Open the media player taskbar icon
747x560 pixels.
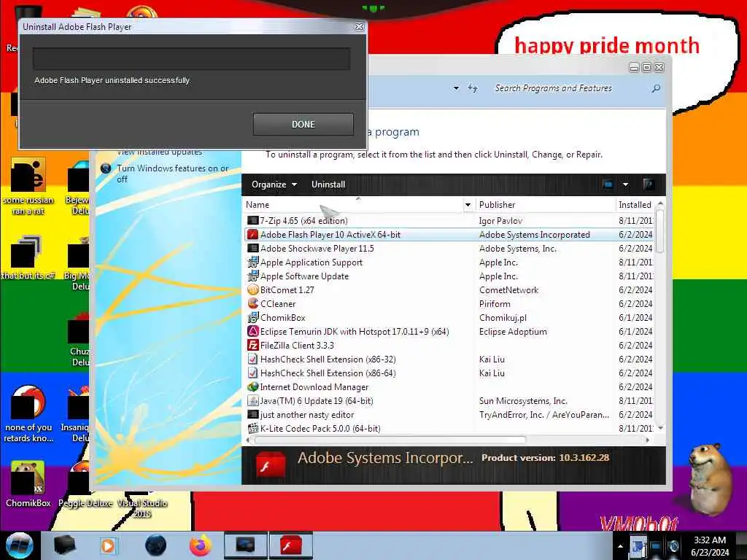pos(108,545)
